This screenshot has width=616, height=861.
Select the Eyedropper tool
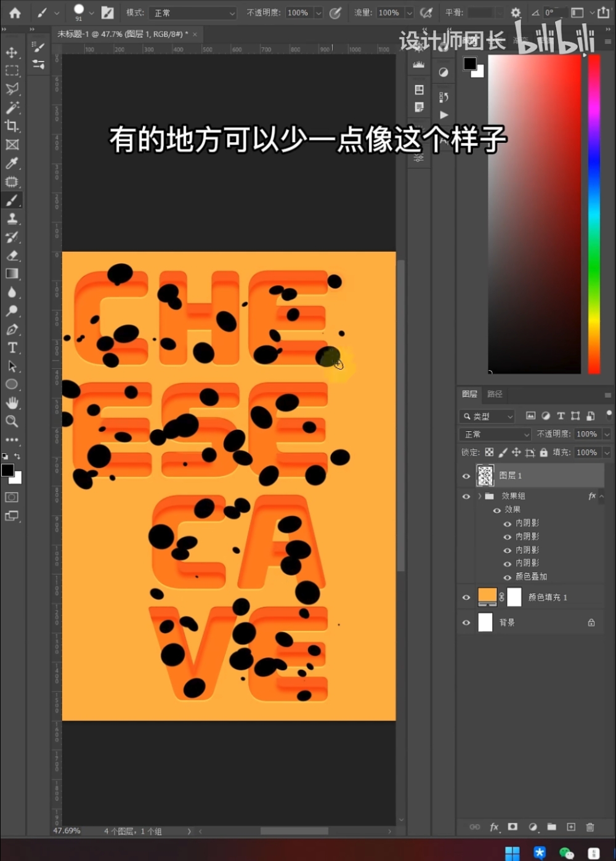click(x=12, y=163)
